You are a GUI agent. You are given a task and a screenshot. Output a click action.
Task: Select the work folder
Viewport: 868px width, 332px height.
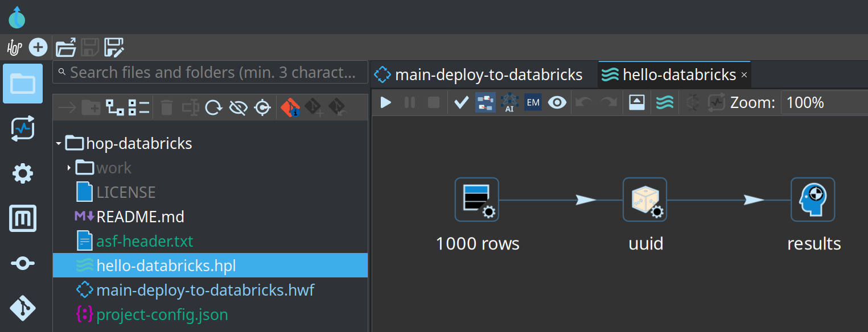point(114,168)
